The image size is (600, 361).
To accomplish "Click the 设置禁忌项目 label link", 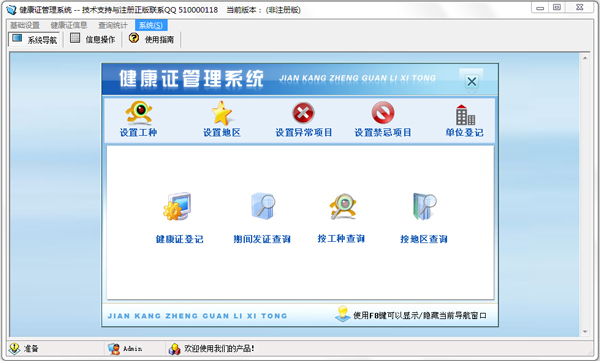I will (383, 132).
